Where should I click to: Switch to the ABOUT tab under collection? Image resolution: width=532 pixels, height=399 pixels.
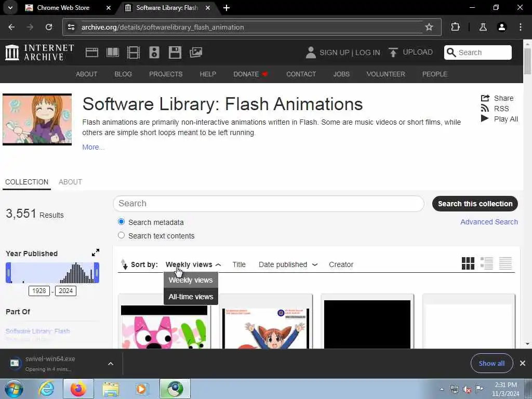(x=70, y=182)
